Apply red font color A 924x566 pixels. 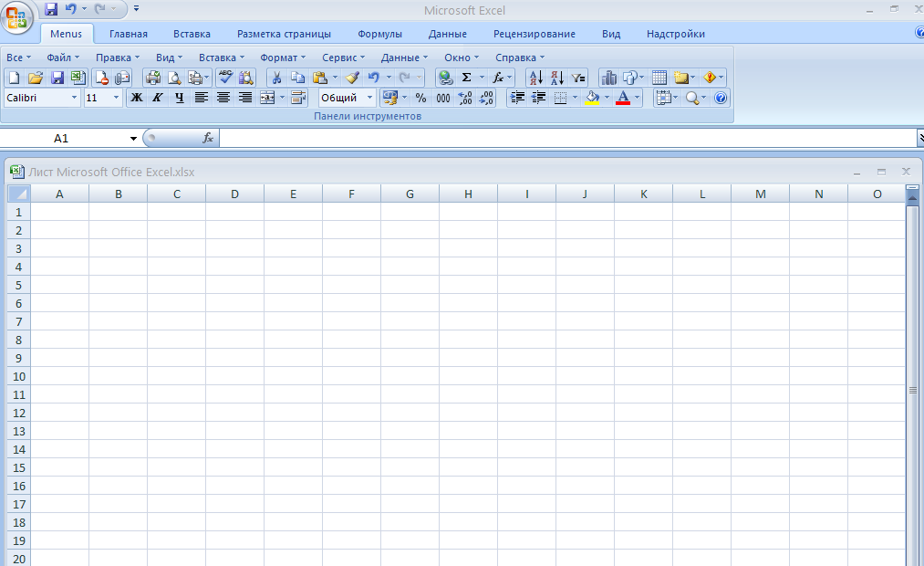point(623,98)
